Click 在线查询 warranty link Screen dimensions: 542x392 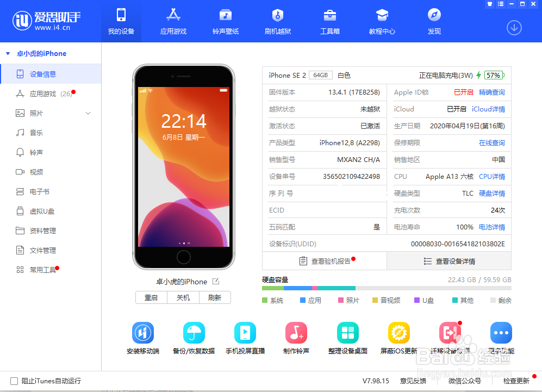coord(492,143)
